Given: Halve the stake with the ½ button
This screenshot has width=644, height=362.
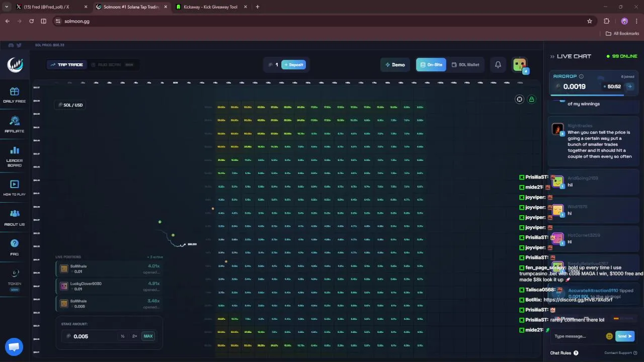Looking at the screenshot, I should pyautogui.click(x=122, y=336).
